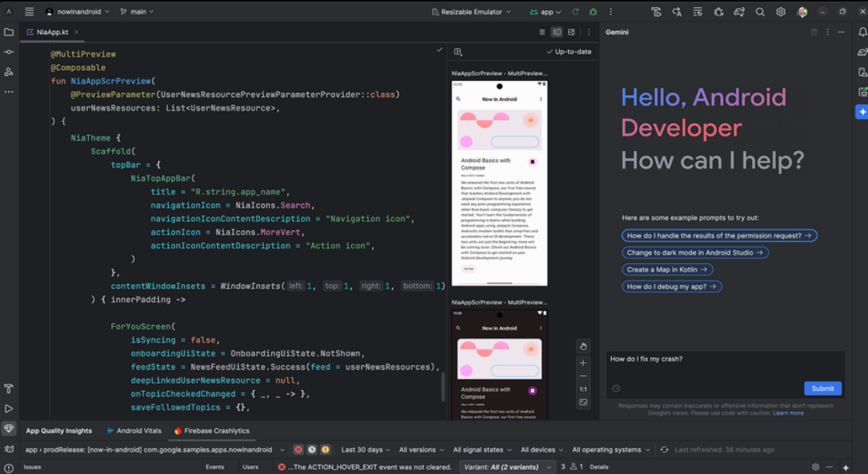Open the Variant: All (2 variants) dropdown

tap(506, 467)
